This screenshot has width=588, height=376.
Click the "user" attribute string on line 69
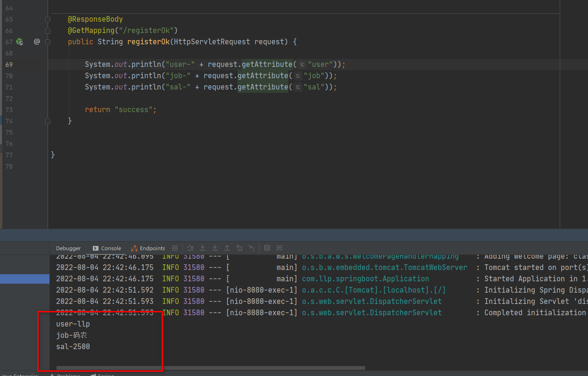[321, 65]
